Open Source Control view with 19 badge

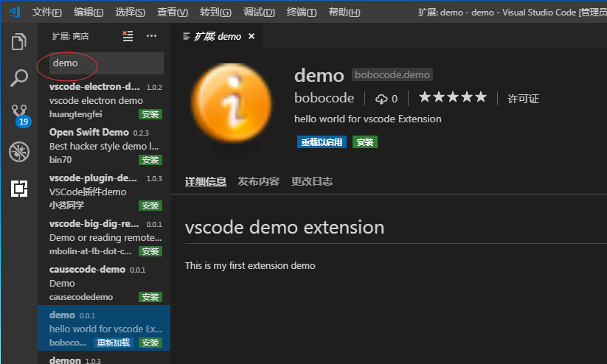(20, 115)
